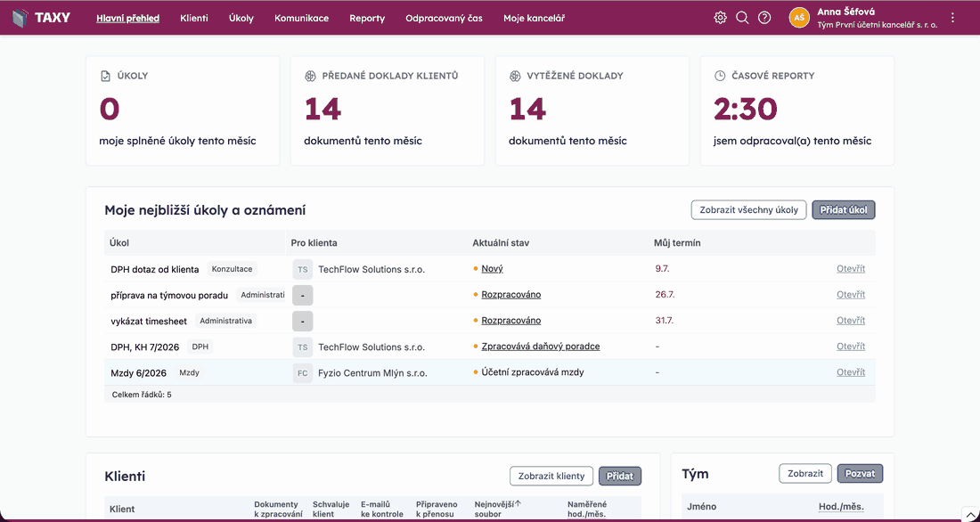Select the task name příprava na týmovou poradu

pyautogui.click(x=169, y=295)
